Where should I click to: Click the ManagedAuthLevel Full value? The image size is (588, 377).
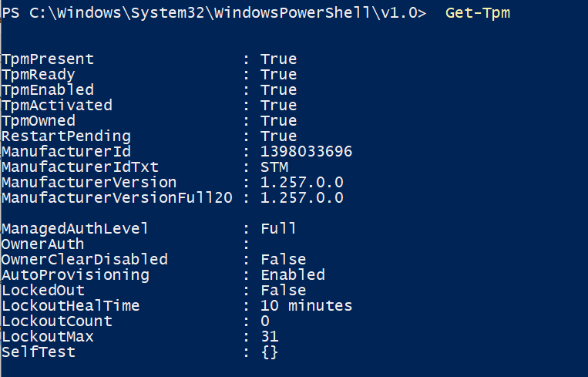click(x=279, y=228)
